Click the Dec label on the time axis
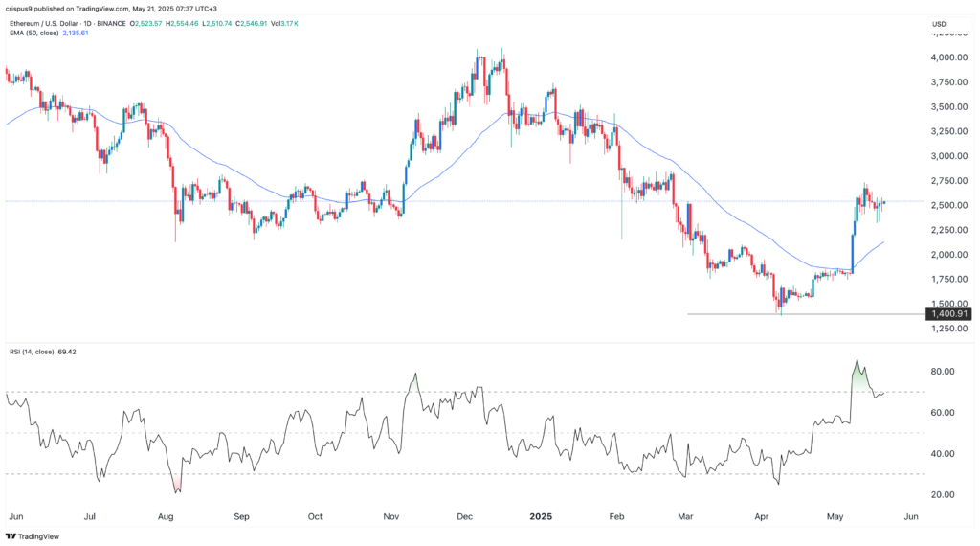This screenshot has width=980, height=546. 465,515
